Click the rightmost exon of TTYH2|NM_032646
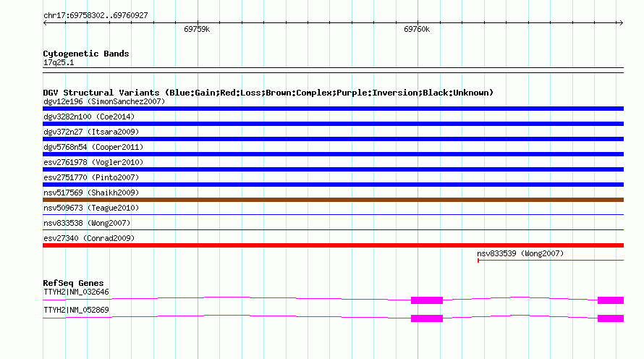 click(x=611, y=300)
